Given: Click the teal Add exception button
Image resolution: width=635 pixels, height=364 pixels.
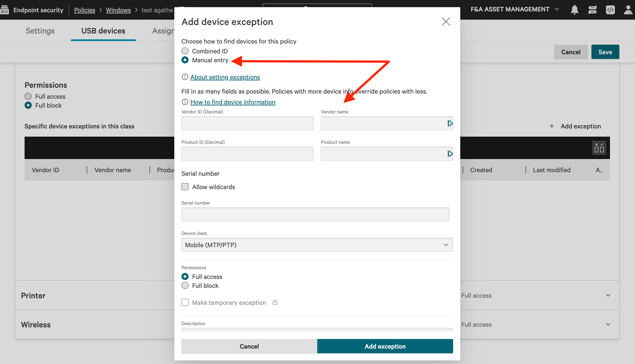Looking at the screenshot, I should coord(385,346).
